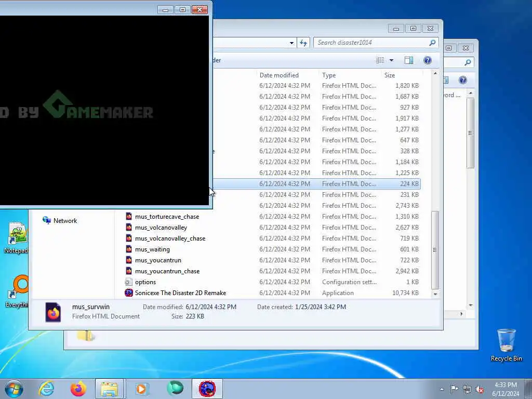The image size is (532, 399).
Task: Switch to the Sonicexe game taskbar button
Action: point(207,389)
